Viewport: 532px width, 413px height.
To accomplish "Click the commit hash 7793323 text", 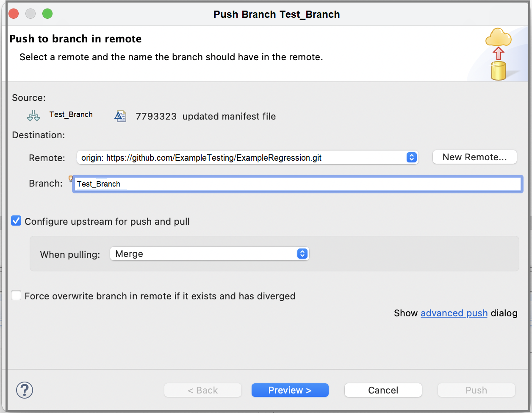I will [x=156, y=117].
